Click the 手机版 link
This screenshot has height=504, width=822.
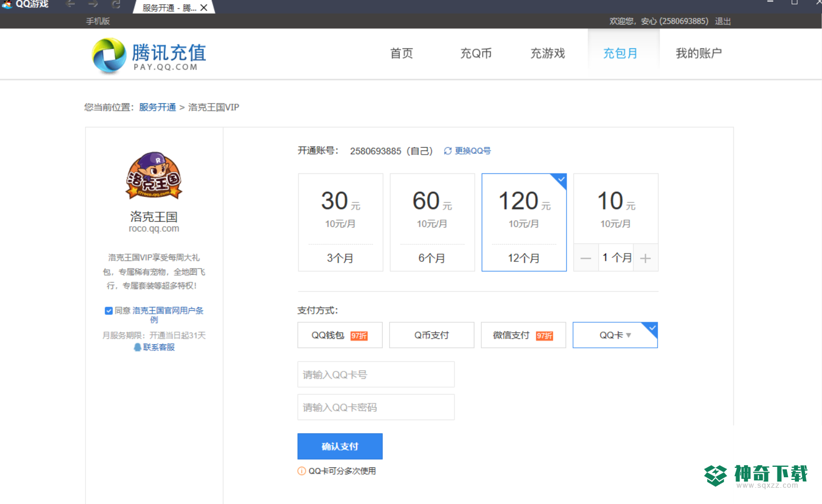click(x=98, y=21)
